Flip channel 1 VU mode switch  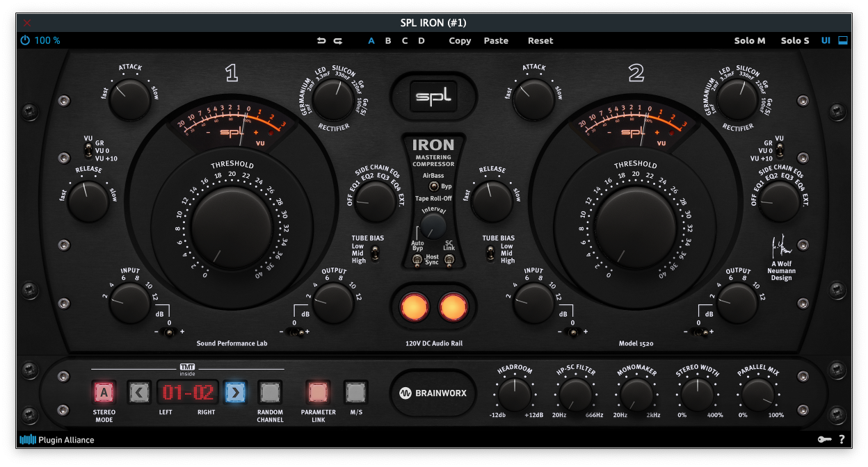click(x=88, y=149)
